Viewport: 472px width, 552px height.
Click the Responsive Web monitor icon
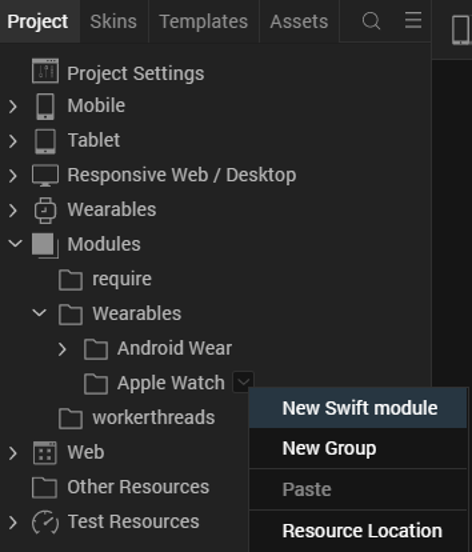click(x=45, y=175)
